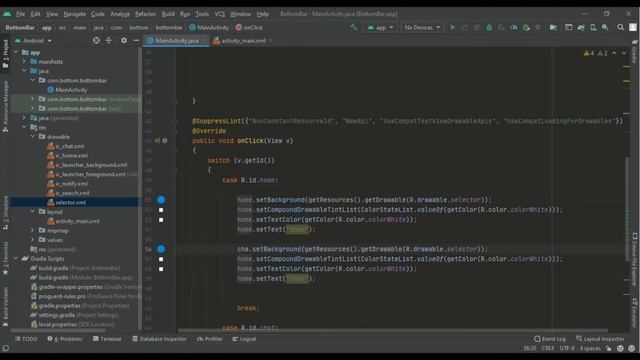The width and height of the screenshot is (640, 360).
Task: Click the override gutter icon on line 45
Action: coord(158,140)
